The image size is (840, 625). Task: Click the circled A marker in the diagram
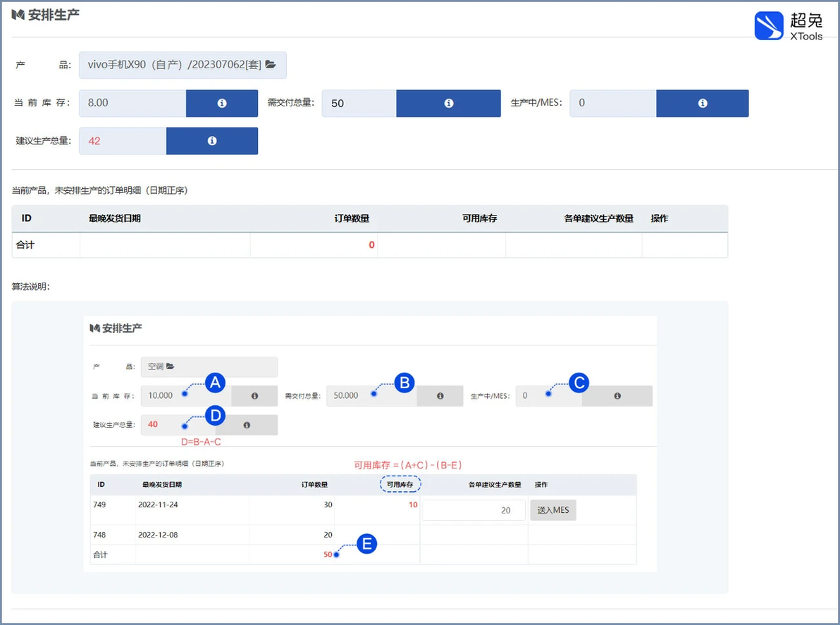[215, 383]
